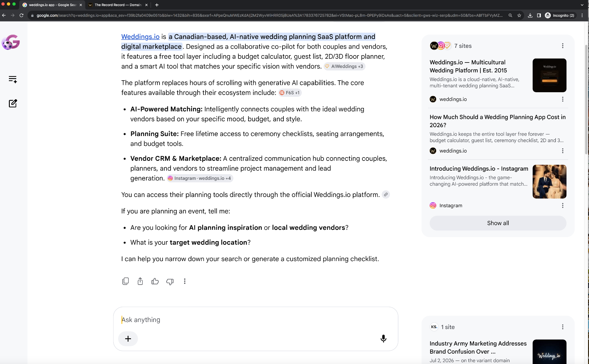
Task: Open options for Instagram source result
Action: [x=563, y=206]
